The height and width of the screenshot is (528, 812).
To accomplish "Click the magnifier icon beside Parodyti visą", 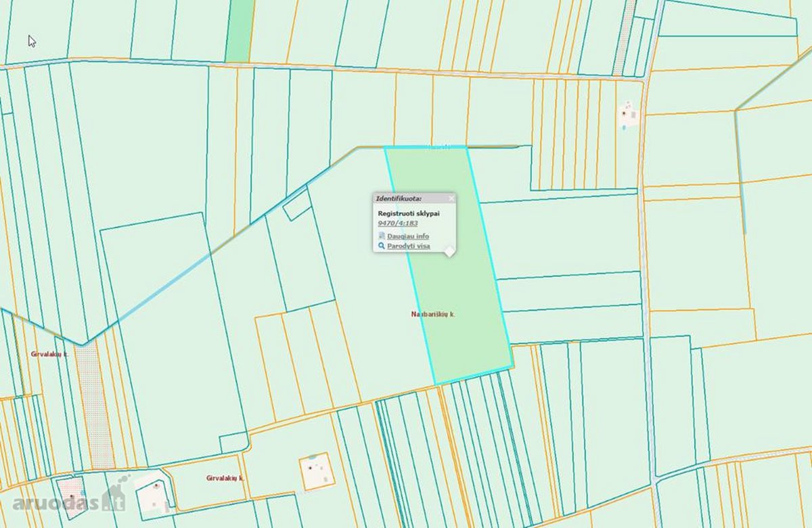I will (x=382, y=246).
